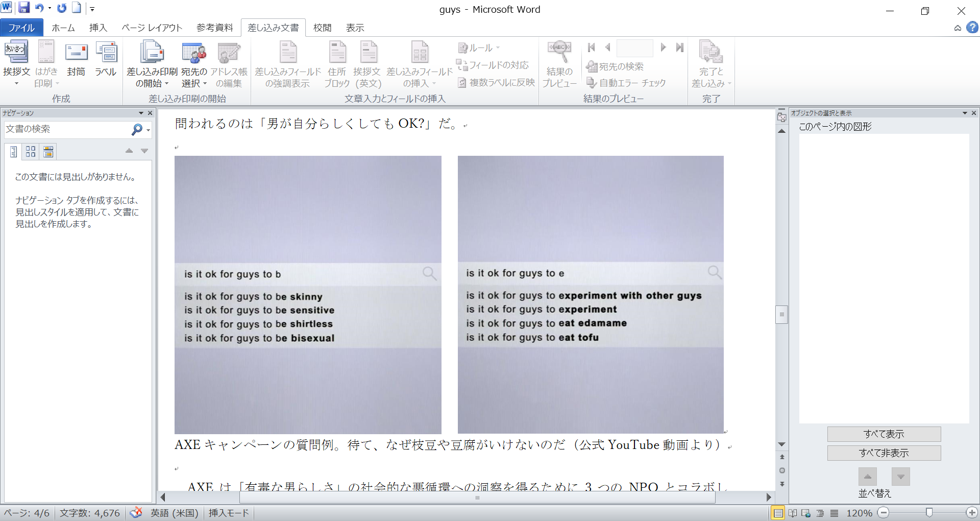
Task: Toggle 挿入モード in the status bar
Action: pyautogui.click(x=229, y=513)
